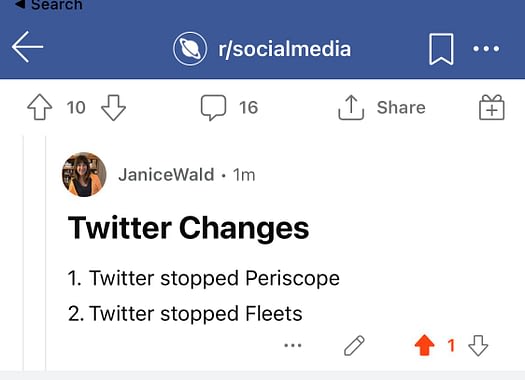Give an award via gift icon

pos(492,107)
